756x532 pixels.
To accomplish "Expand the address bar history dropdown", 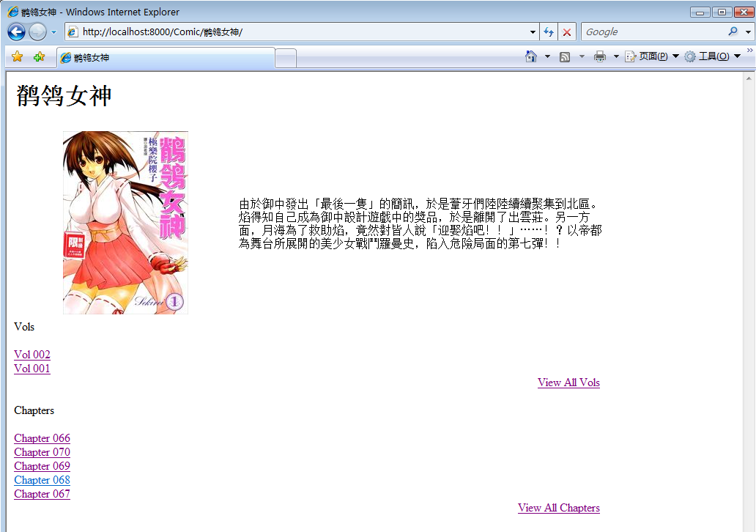I will (533, 32).
